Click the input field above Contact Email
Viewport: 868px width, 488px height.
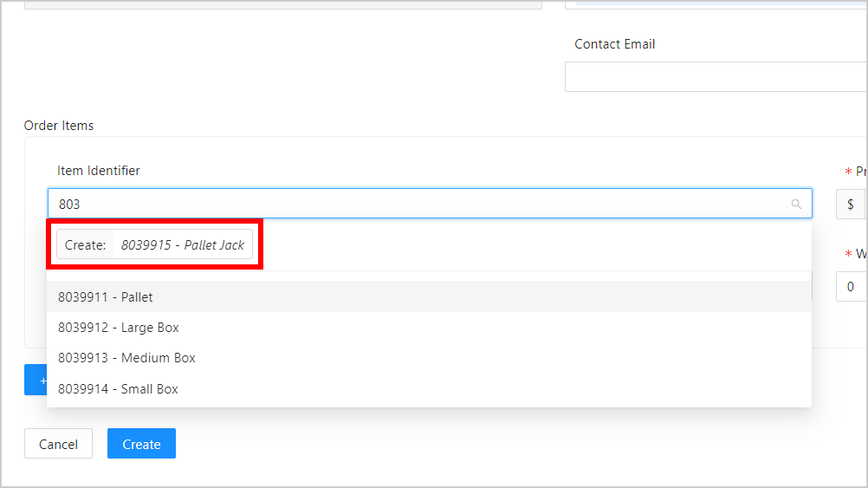click(715, 3)
